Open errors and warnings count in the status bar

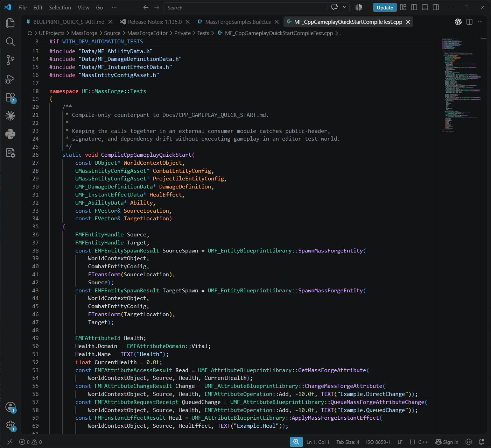30,442
